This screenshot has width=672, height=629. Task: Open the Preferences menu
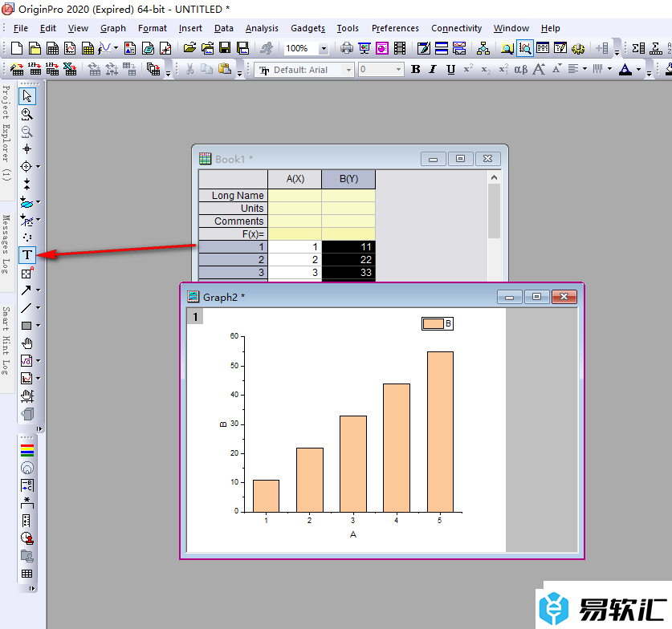395,28
